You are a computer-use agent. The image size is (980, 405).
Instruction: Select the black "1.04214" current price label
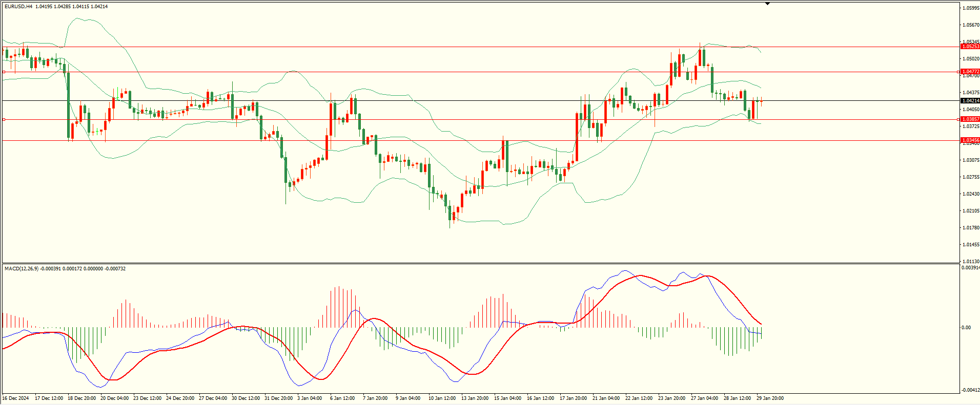[970, 101]
